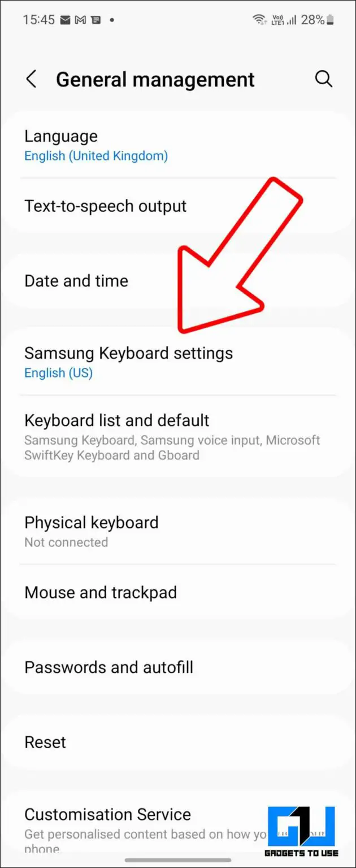
Task: Open Date and time settings
Action: click(x=76, y=281)
